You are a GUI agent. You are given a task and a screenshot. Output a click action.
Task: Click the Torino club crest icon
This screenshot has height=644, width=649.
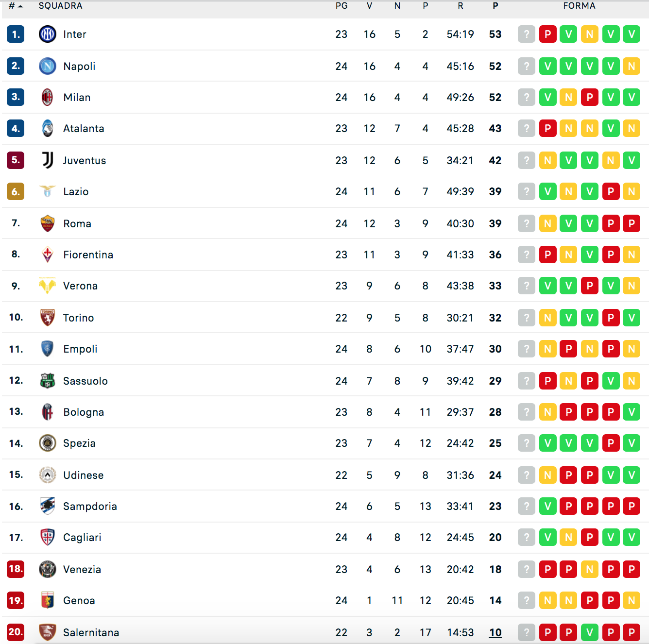tap(48, 318)
